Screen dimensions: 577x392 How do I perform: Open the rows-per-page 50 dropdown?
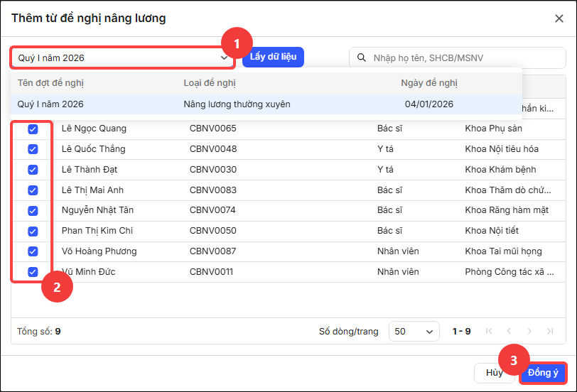coord(414,332)
